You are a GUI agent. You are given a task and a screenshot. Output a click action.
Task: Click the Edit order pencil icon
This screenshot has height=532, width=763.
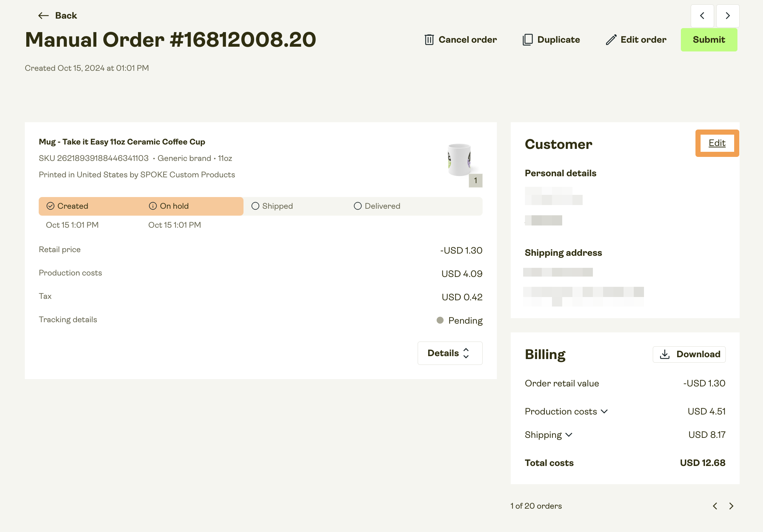coord(611,40)
